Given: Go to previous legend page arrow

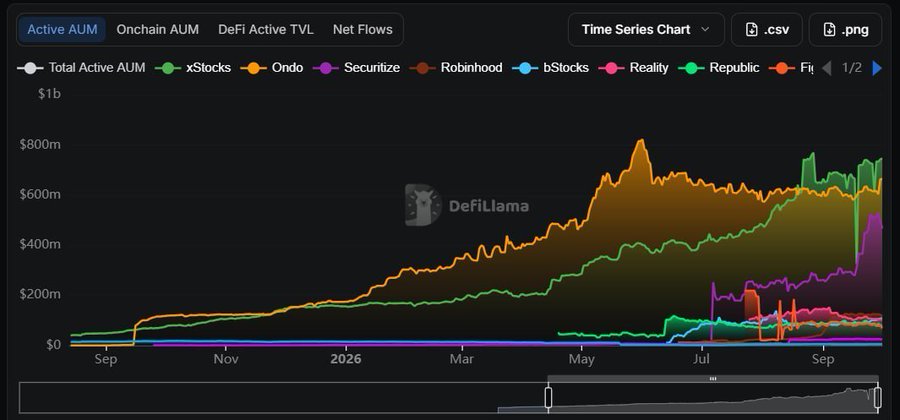Looking at the screenshot, I should coord(827,68).
